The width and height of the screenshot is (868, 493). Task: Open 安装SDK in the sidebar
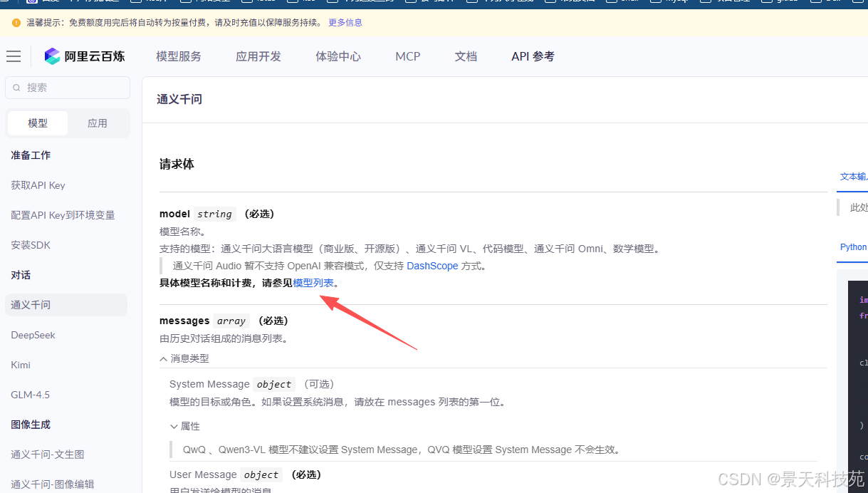[31, 245]
